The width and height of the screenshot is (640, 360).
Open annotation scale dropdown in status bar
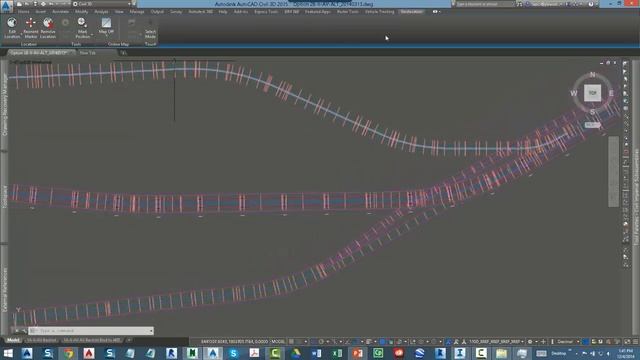[496, 341]
